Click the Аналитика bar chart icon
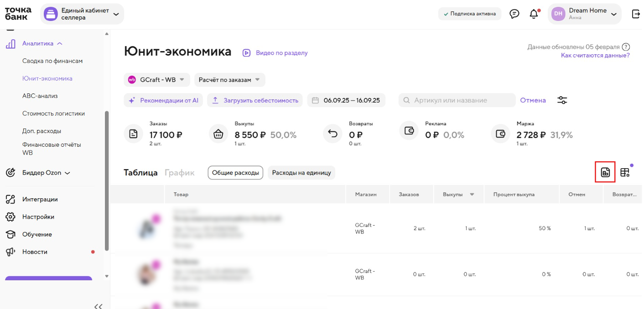Screen dimensions: 644x309 [10, 44]
